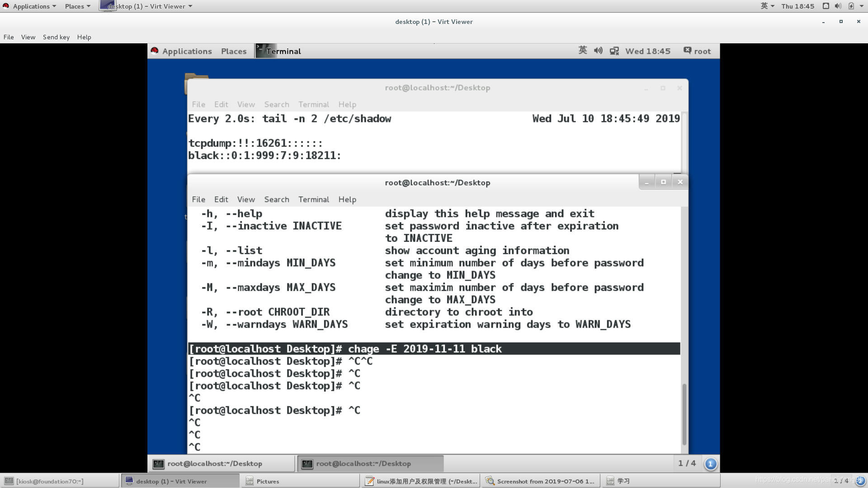Viewport: 868px width, 488px height.
Task: Close the Virt Viewer window
Action: [x=859, y=22]
